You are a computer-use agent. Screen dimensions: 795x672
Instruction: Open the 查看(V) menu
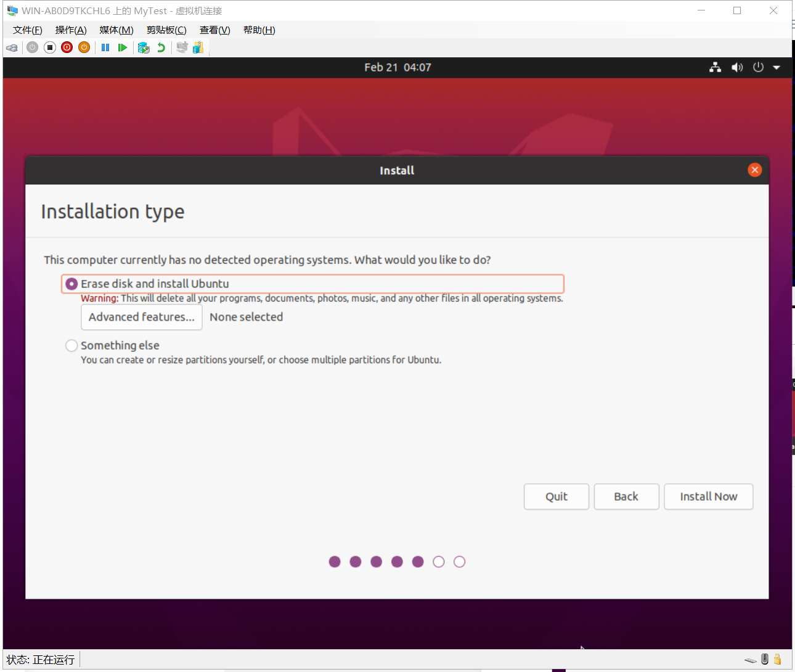point(215,30)
